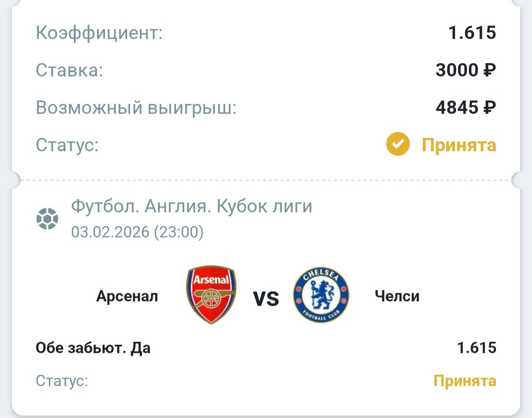Screen dimensions: 532x418
Task: Tap the top Принята status next to checkmark
Action: [x=459, y=145]
